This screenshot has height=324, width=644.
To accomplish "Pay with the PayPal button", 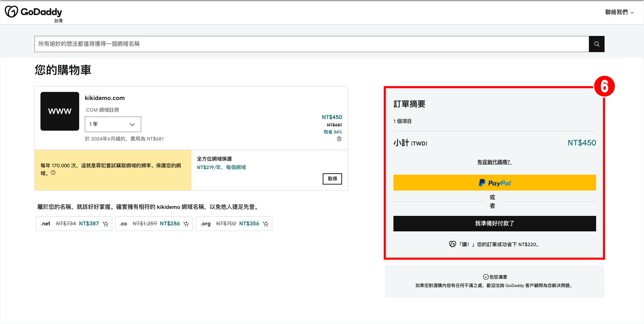I will pyautogui.click(x=494, y=183).
